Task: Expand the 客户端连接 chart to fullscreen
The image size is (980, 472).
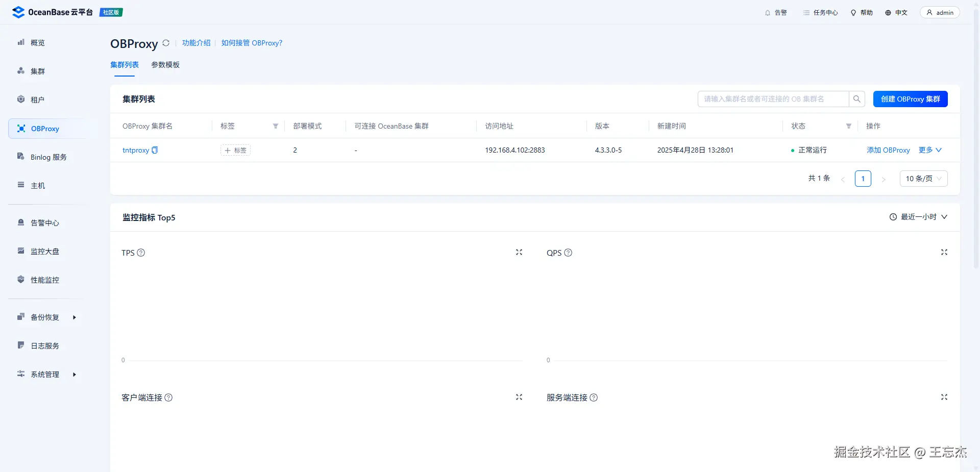Action: pyautogui.click(x=519, y=397)
